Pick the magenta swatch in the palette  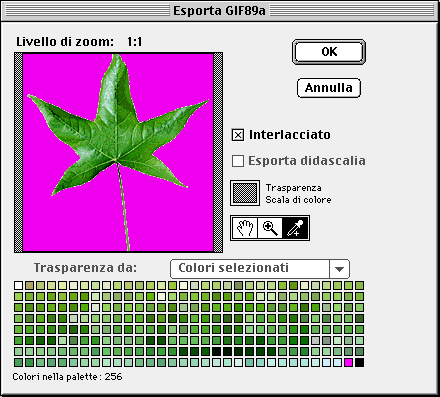pyautogui.click(x=348, y=362)
